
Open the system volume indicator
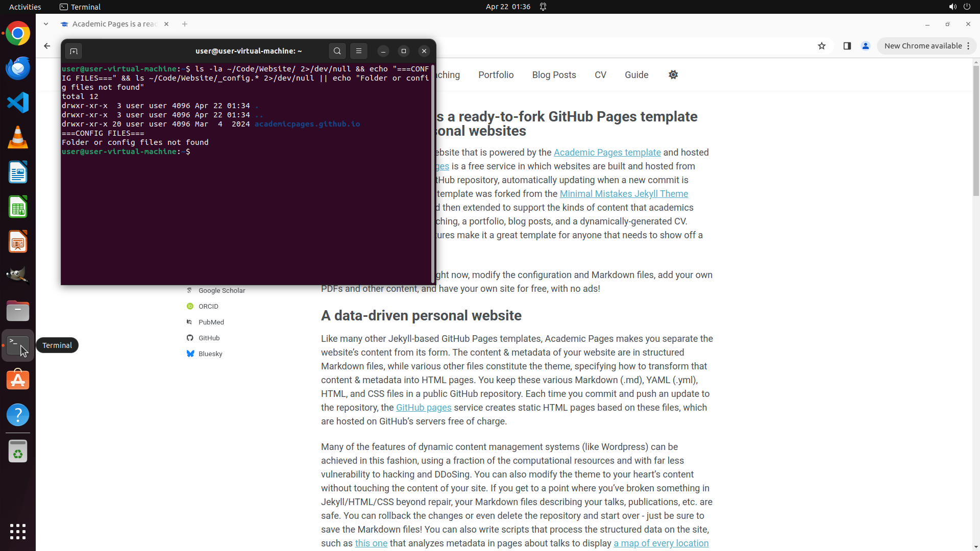pos(952,7)
